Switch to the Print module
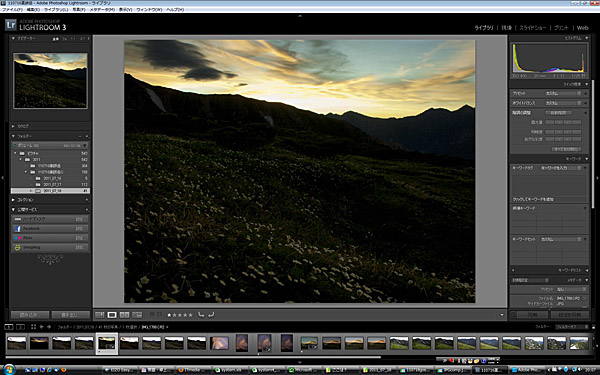Screen dimensions: 600x375 tap(561, 28)
